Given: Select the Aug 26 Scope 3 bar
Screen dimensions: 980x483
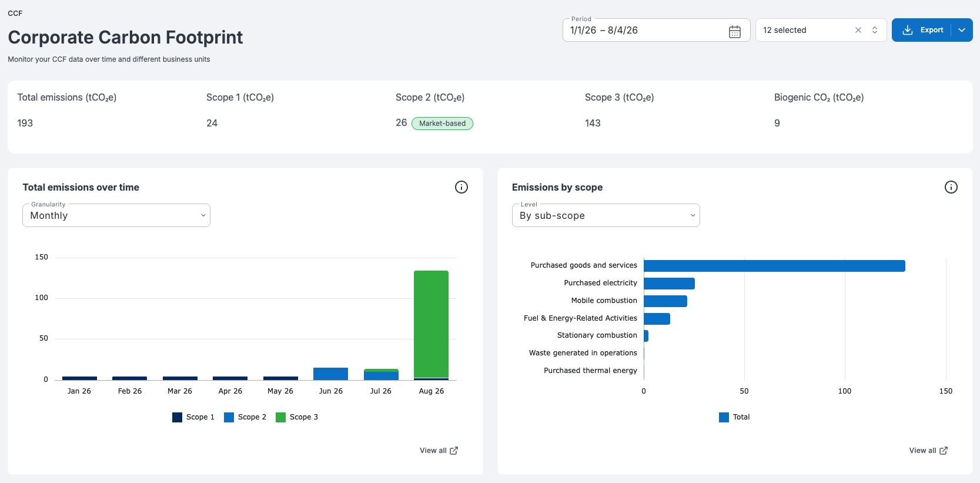Looking at the screenshot, I should (x=431, y=324).
